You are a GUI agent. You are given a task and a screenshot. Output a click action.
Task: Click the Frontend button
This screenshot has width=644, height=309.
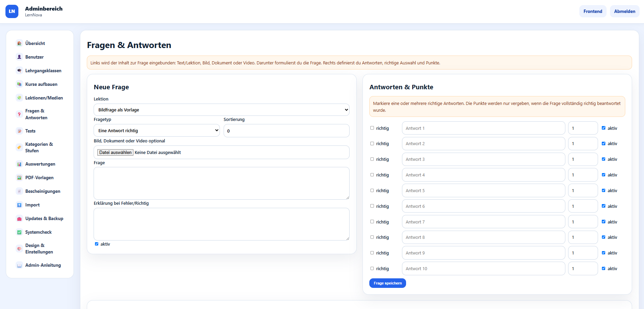pyautogui.click(x=593, y=11)
